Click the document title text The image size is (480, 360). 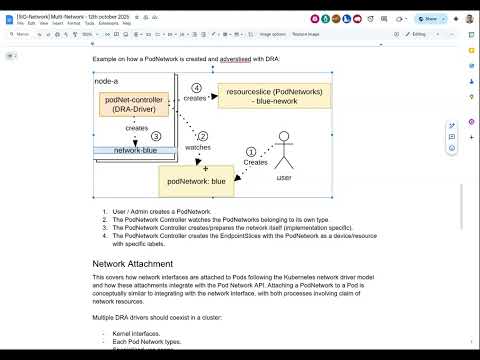[x=73, y=17]
